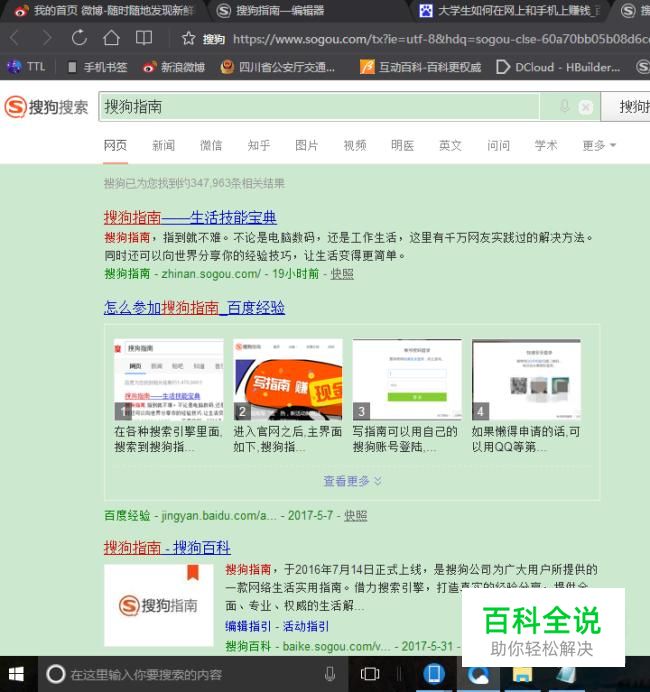This screenshot has width=650, height=692.
Task: Open the reading mode book icon
Action: [x=144, y=38]
